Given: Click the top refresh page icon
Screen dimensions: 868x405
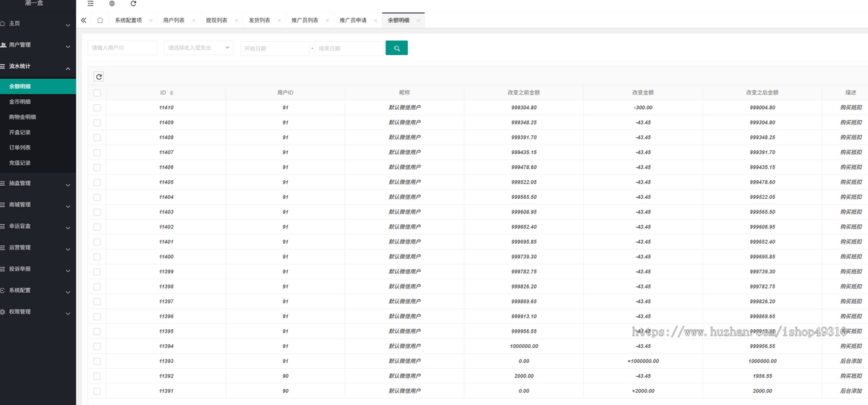Looking at the screenshot, I should 133,4.
